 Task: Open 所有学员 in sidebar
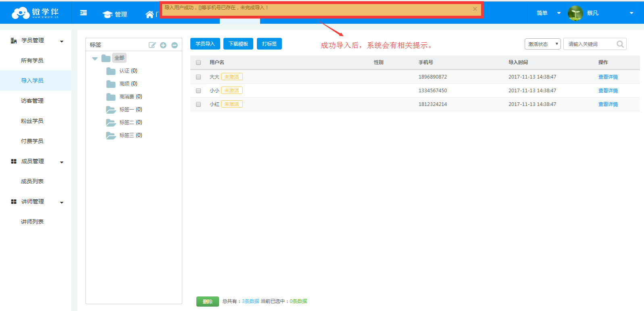(x=32, y=60)
